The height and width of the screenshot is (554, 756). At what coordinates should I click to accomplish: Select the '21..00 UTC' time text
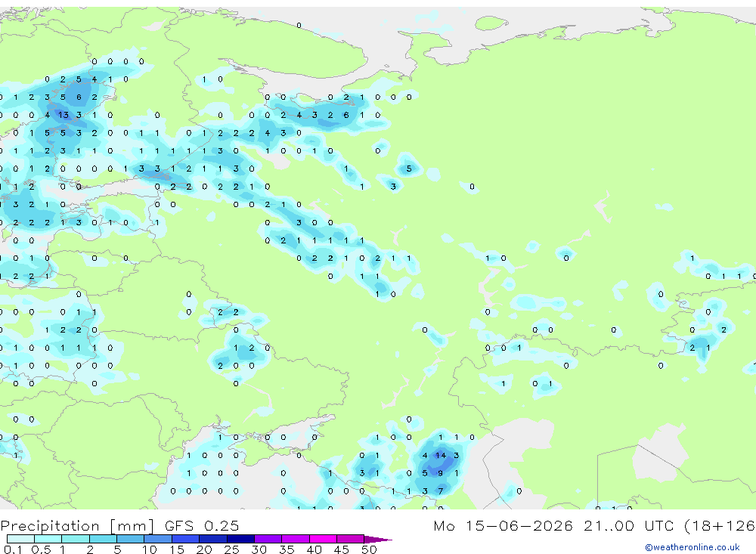pyautogui.click(x=628, y=525)
